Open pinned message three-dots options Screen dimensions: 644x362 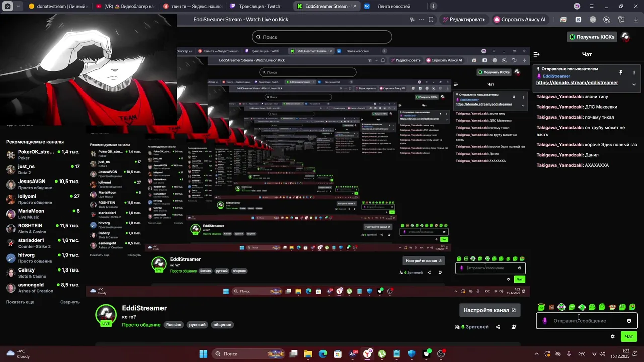[634, 72]
